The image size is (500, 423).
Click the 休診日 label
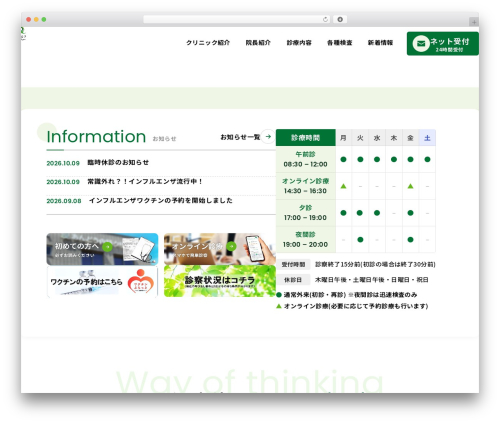click(x=293, y=280)
